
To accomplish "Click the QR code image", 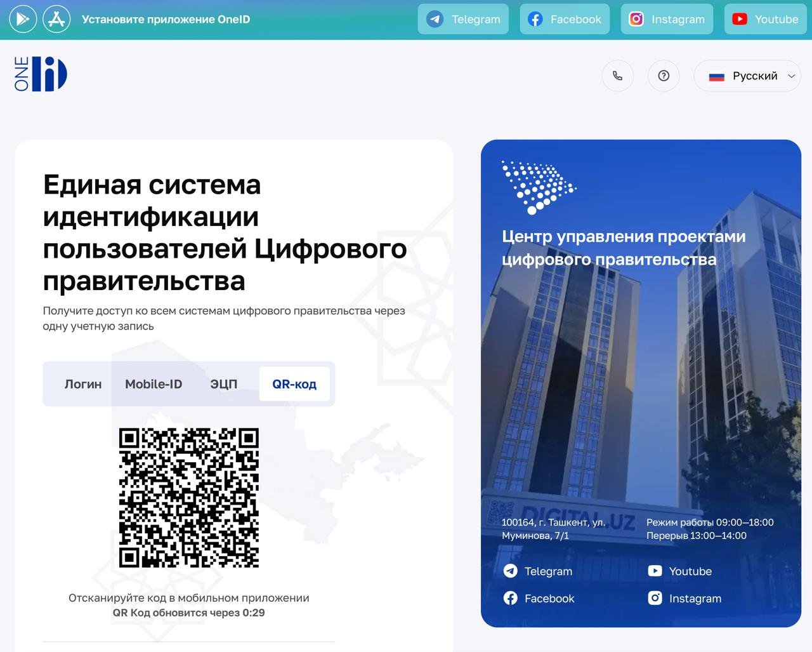I will pyautogui.click(x=189, y=498).
